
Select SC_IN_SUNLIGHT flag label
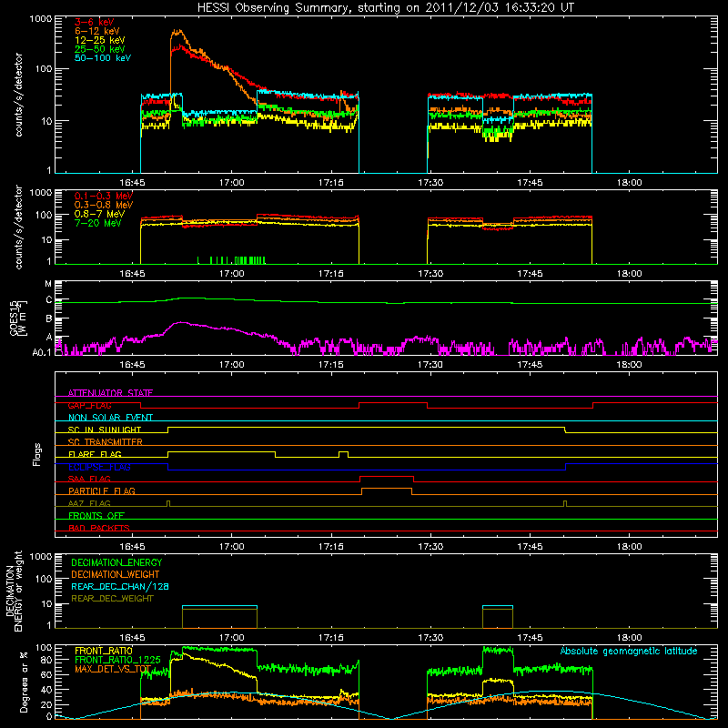[105, 430]
